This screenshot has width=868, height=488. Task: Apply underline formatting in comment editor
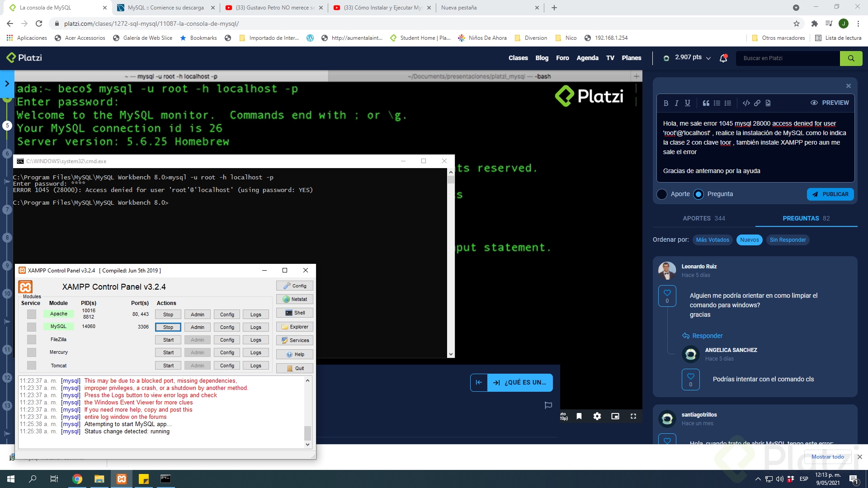[688, 103]
